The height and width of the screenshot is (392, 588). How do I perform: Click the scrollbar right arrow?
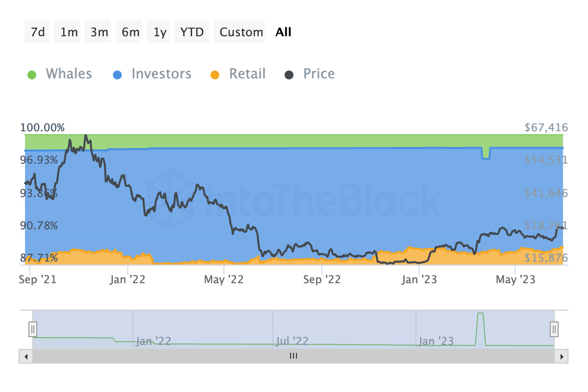(x=562, y=356)
